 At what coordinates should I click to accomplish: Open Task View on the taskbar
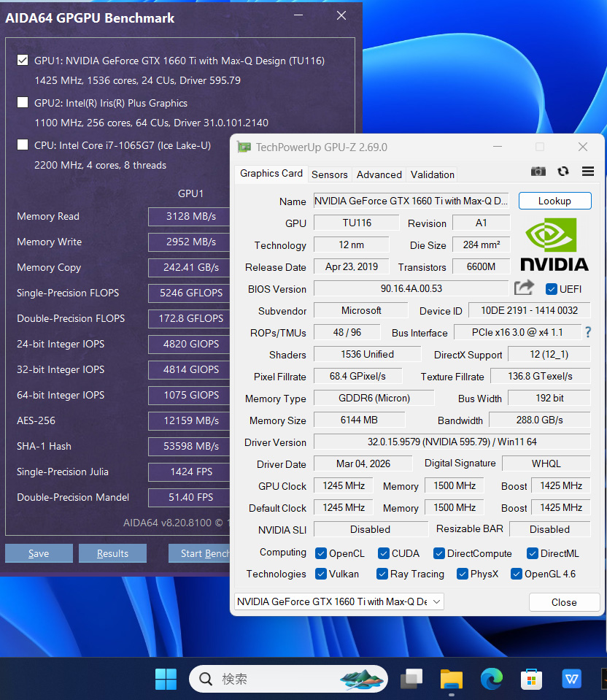click(x=411, y=679)
